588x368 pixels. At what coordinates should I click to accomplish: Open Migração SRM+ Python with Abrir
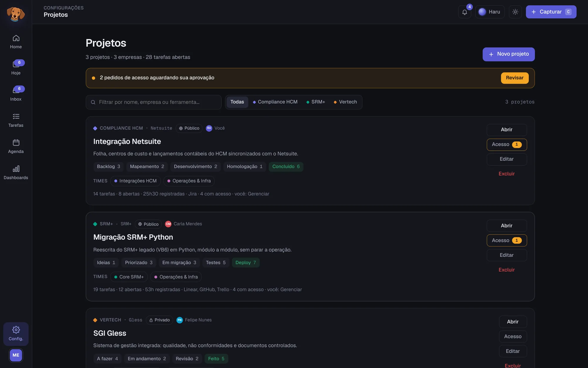coord(507,226)
